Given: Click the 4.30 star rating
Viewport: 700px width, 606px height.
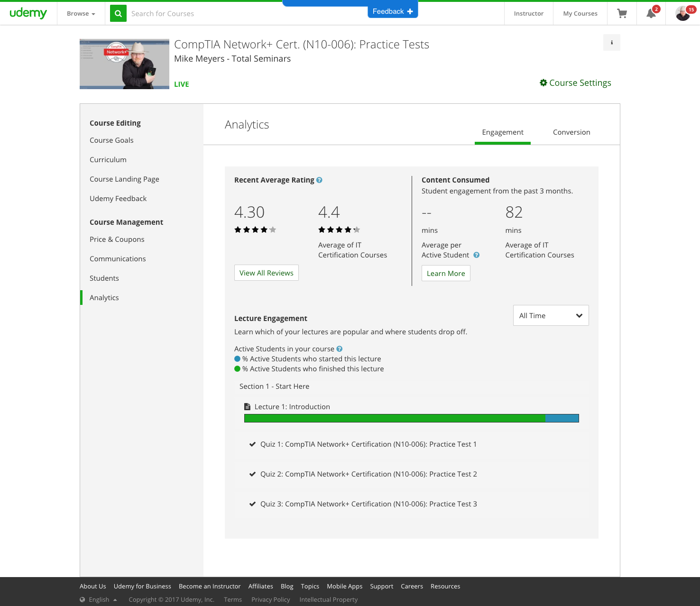Looking at the screenshot, I should pos(255,230).
